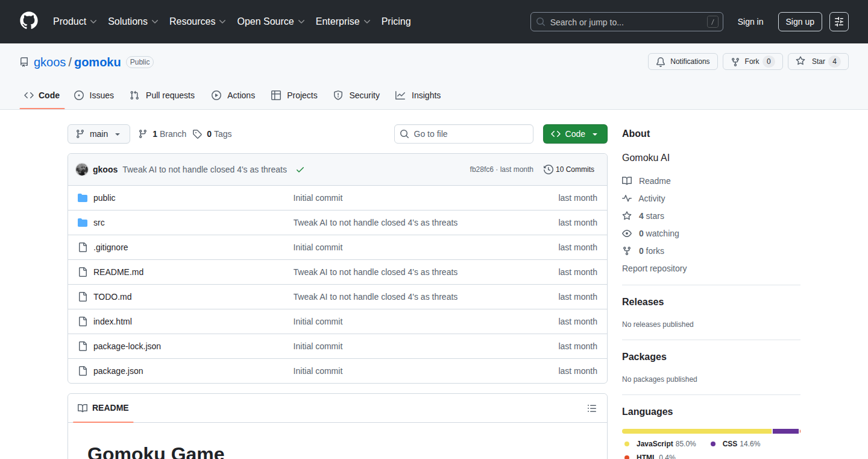Expand the Open Source menu
Viewport: 868px width, 459px height.
[271, 22]
